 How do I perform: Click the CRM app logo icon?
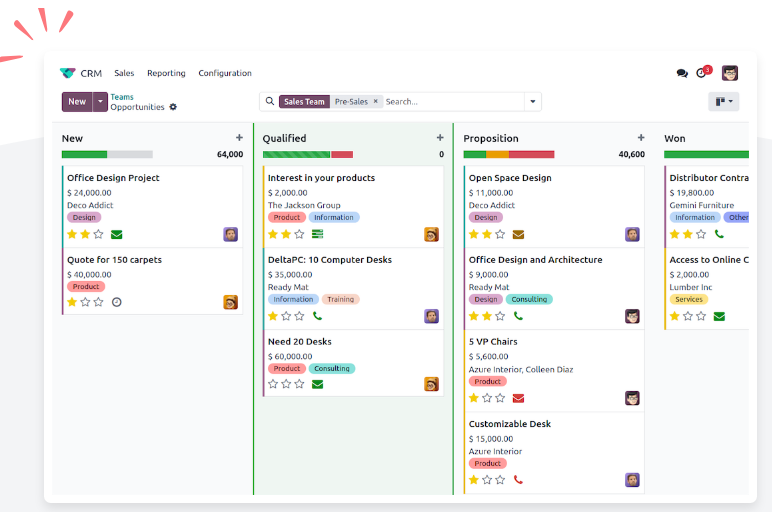point(67,73)
